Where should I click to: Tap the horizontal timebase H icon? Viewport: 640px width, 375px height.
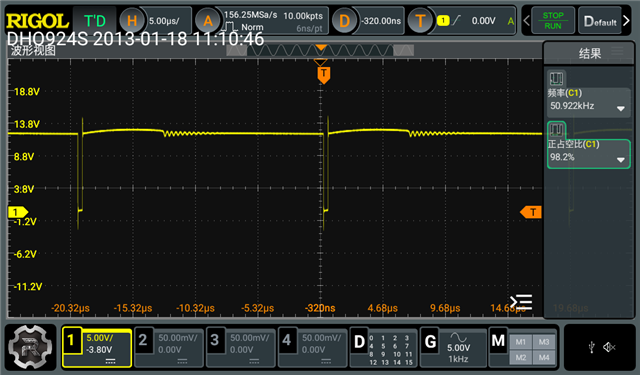tap(132, 21)
